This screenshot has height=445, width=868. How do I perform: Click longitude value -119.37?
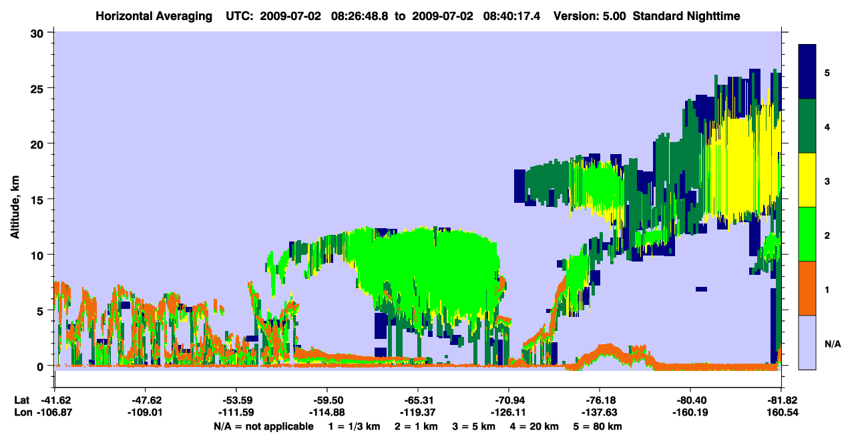(x=417, y=413)
